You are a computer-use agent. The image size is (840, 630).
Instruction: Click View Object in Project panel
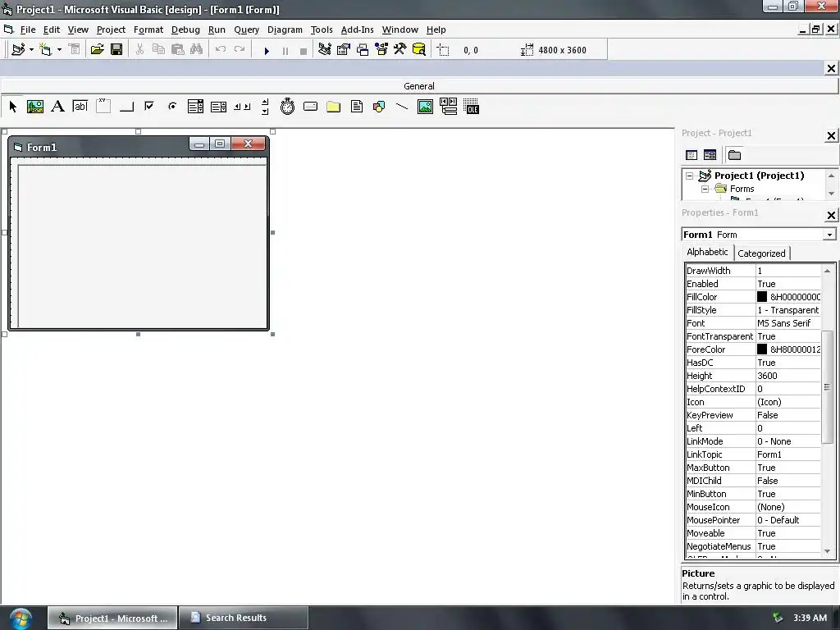click(x=710, y=155)
